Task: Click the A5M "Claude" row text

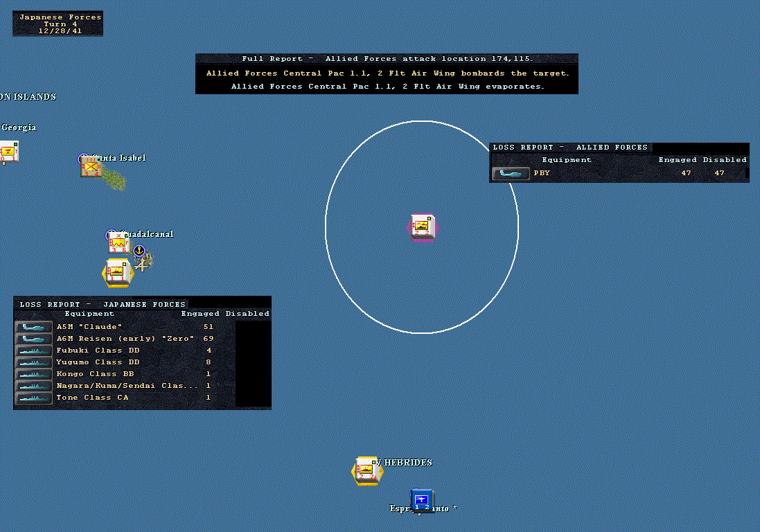Action: [x=89, y=326]
